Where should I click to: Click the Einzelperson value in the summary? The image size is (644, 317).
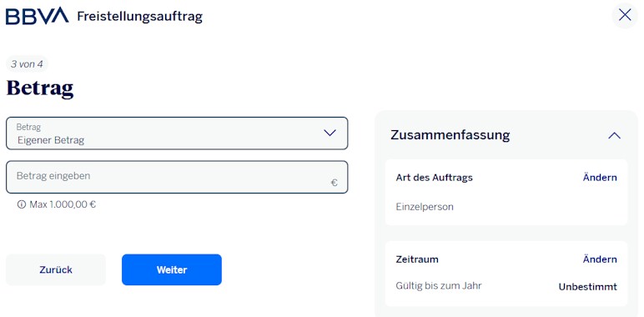425,207
